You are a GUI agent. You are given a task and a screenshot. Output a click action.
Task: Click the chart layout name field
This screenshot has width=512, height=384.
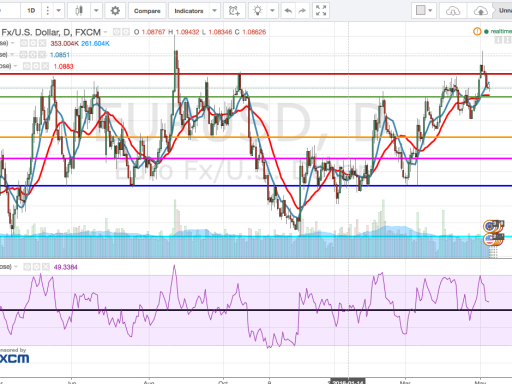pyautogui.click(x=504, y=11)
